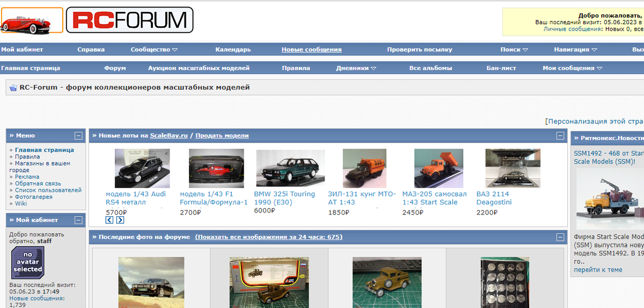Click the 6000₽ price under BMW lot
The image size is (644, 308).
click(x=265, y=211)
